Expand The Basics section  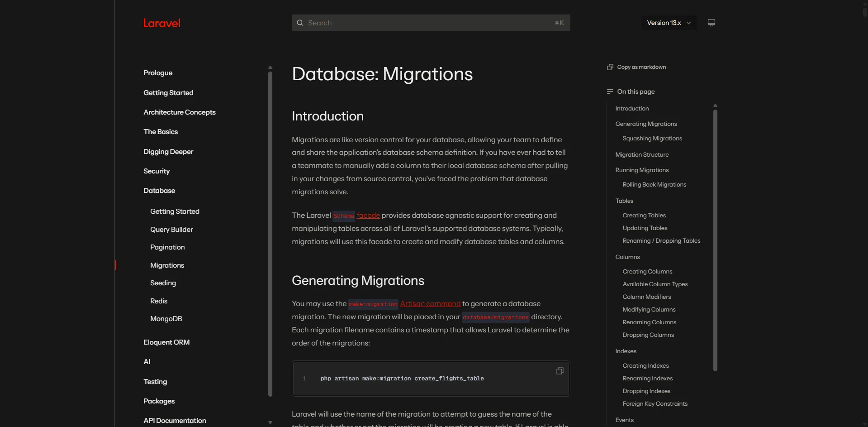(x=161, y=132)
